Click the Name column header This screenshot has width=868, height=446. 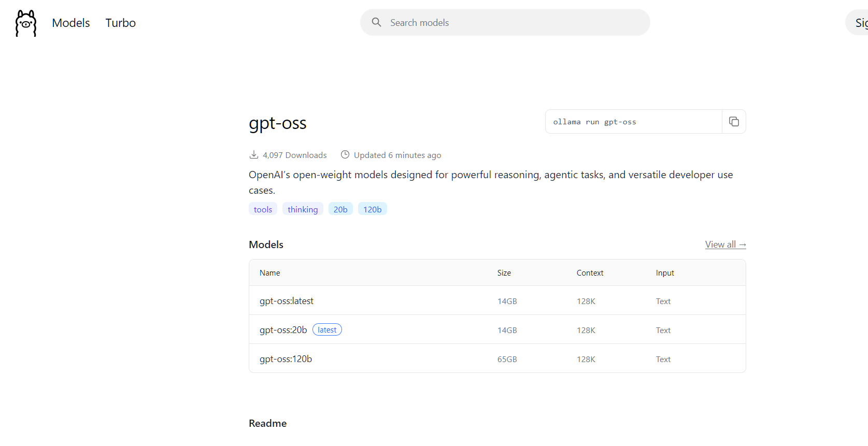click(270, 273)
